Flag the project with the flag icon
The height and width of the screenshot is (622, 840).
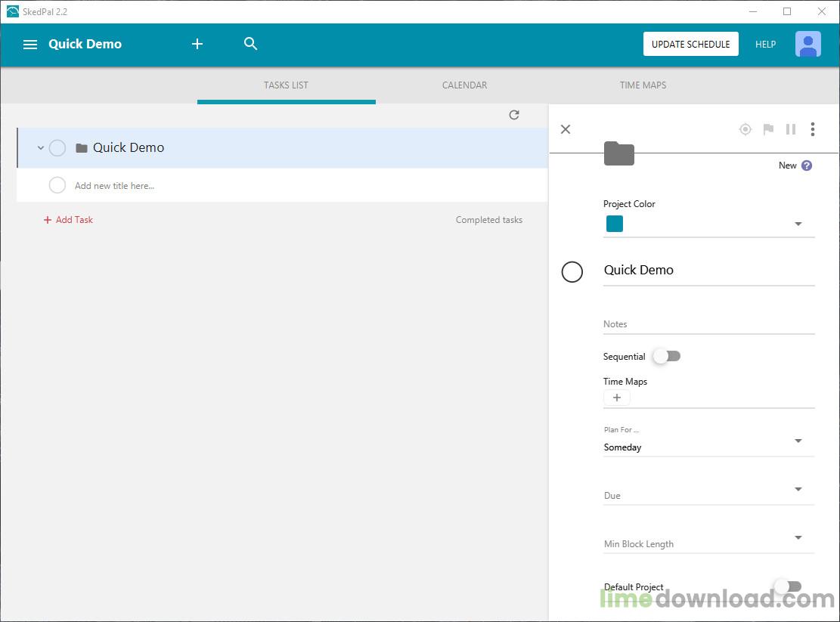[x=768, y=129]
